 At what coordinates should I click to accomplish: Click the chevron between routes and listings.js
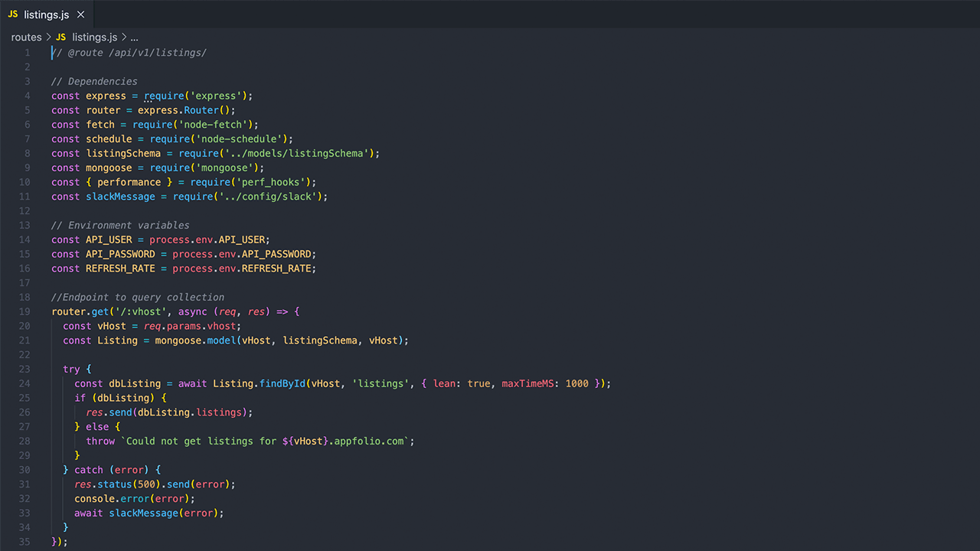(x=47, y=37)
